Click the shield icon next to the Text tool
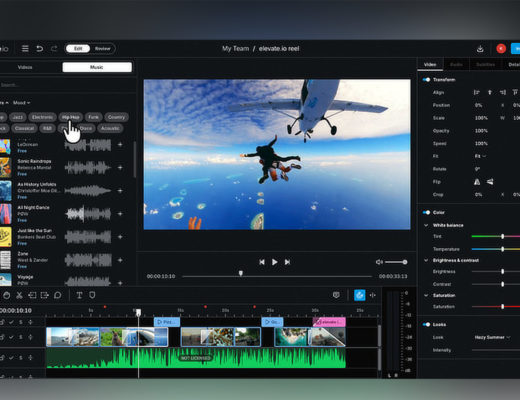This screenshot has height=400, width=520. (x=92, y=295)
